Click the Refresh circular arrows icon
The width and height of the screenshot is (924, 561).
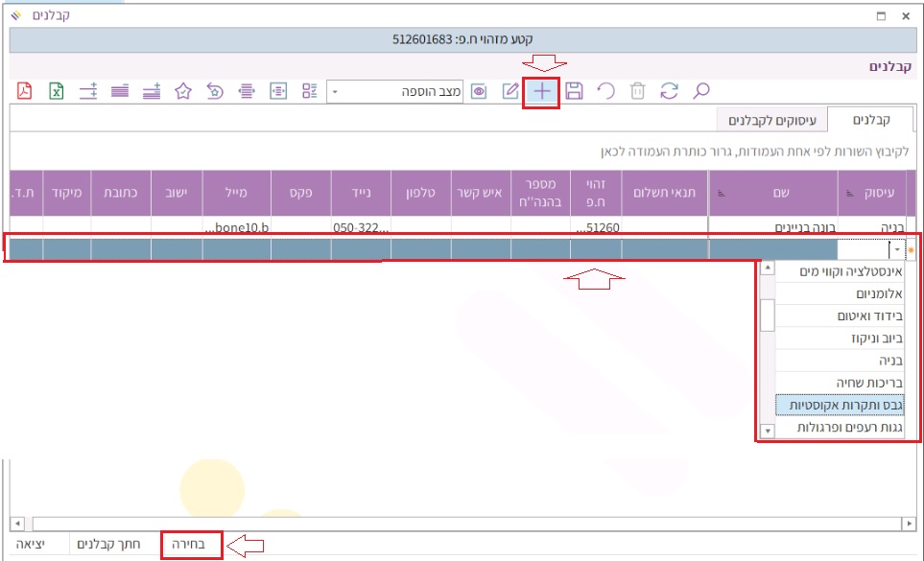[x=669, y=91]
